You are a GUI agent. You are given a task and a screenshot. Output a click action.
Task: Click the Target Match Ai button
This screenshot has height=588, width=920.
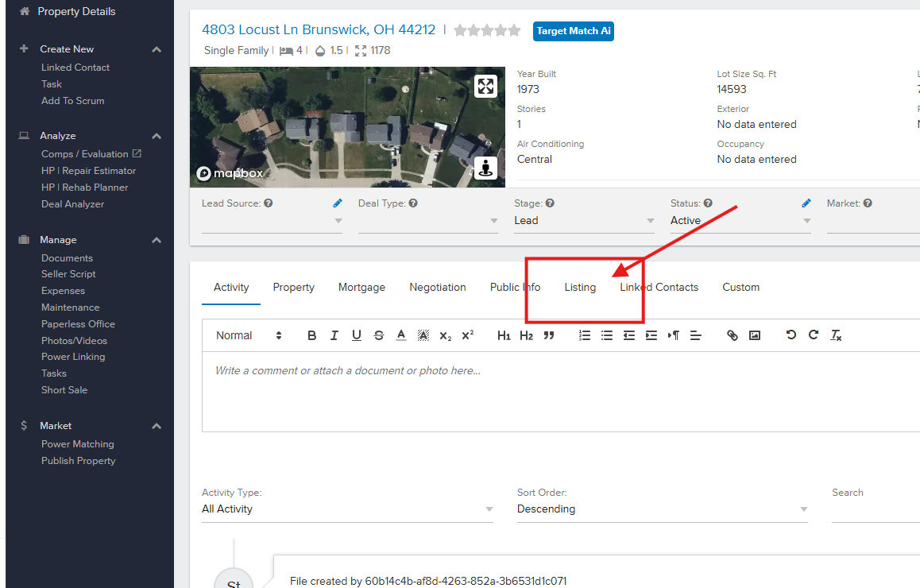(x=573, y=31)
